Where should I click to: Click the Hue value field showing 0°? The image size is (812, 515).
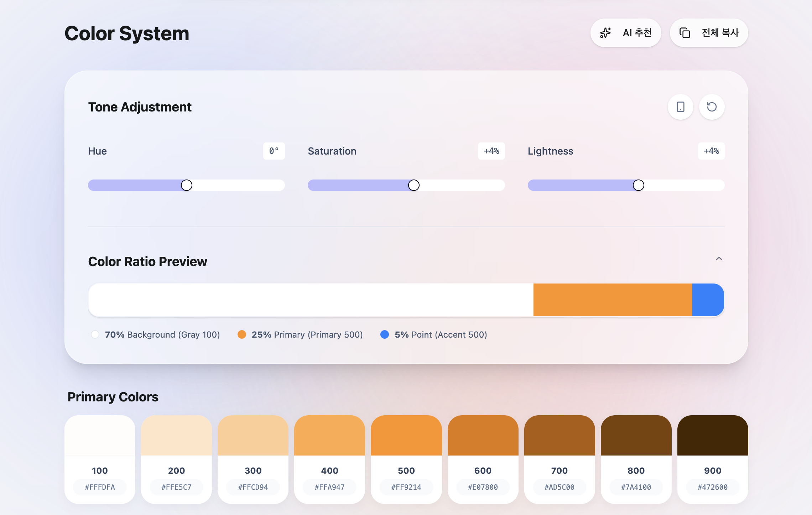[x=274, y=151]
